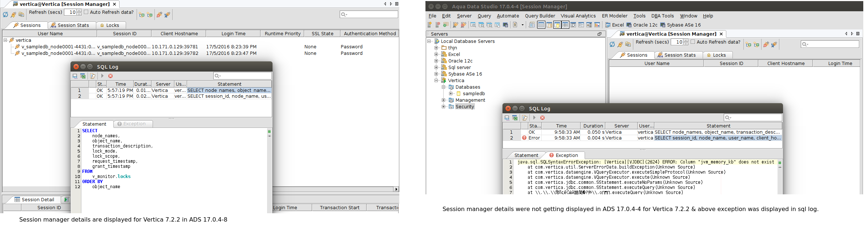The width and height of the screenshot is (868, 247).
Task: Sort by Authentication Method column header
Action: coord(370,34)
